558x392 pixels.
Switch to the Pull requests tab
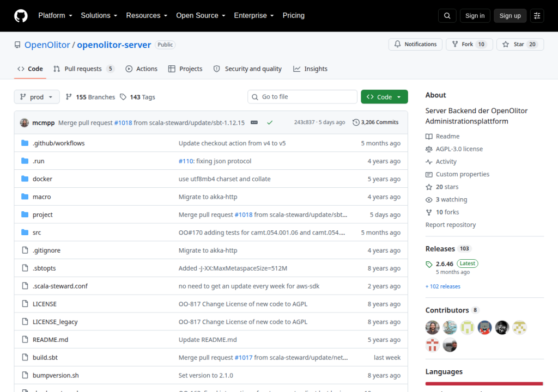point(83,69)
